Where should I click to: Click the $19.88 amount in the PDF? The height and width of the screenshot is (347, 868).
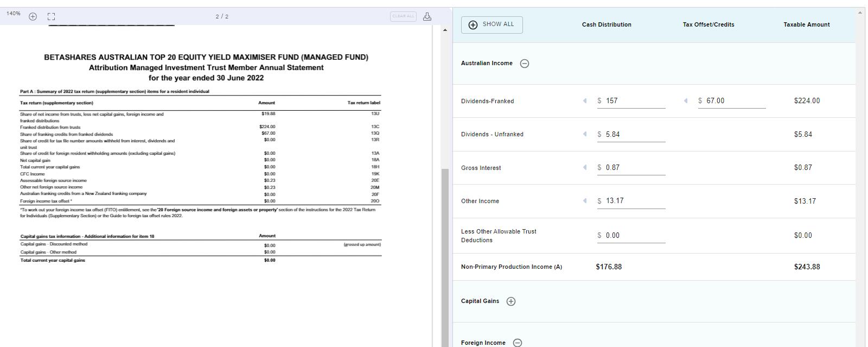[269, 114]
